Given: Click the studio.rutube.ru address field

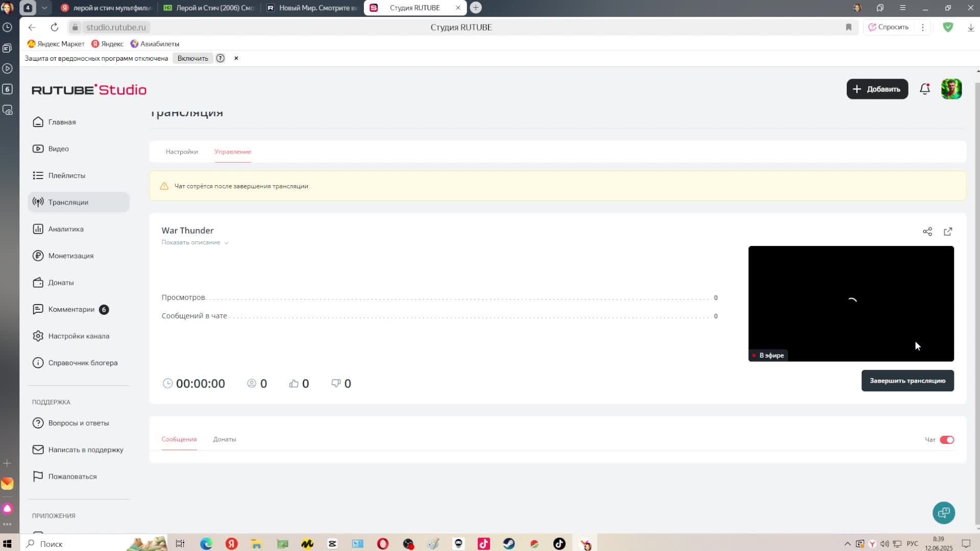Looking at the screenshot, I should pyautogui.click(x=116, y=28).
